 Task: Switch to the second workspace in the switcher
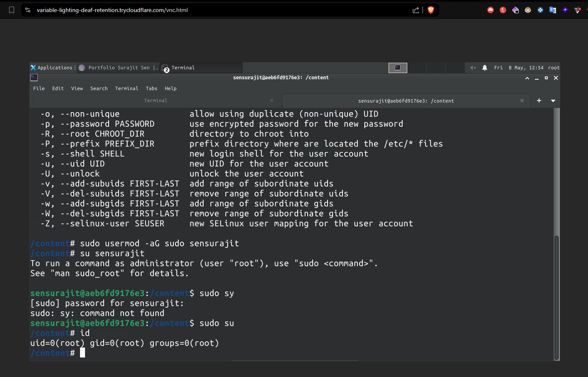pyautogui.click(x=417, y=68)
